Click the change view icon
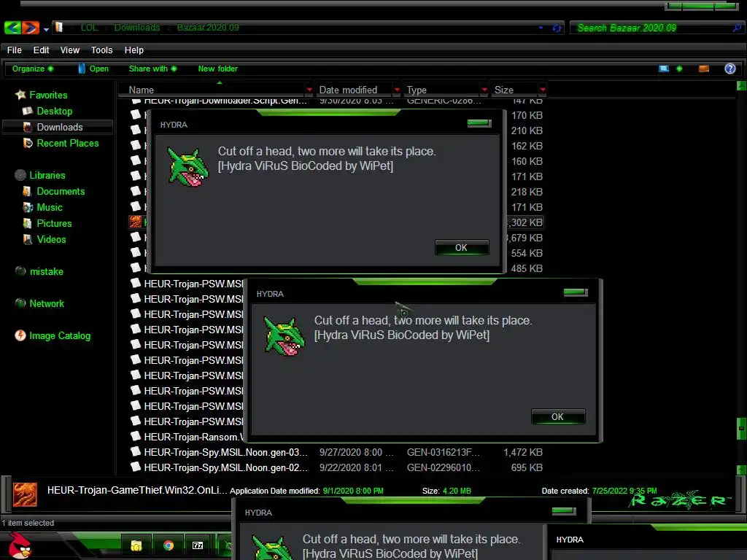Viewport: 747px width, 560px height. [664, 69]
